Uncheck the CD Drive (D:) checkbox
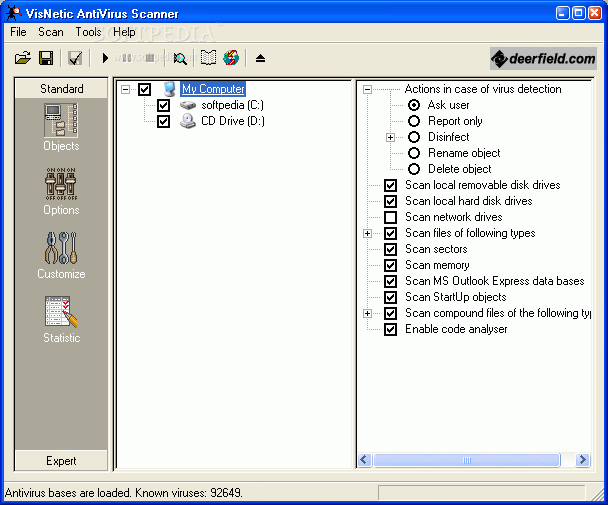608x505 pixels. tap(163, 121)
